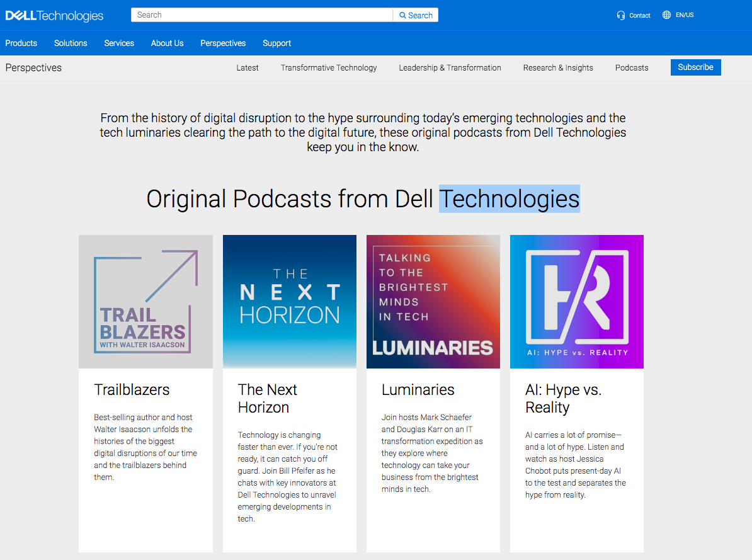Open the Trailblazers podcast cover art
This screenshot has width=752, height=560.
coord(145,302)
